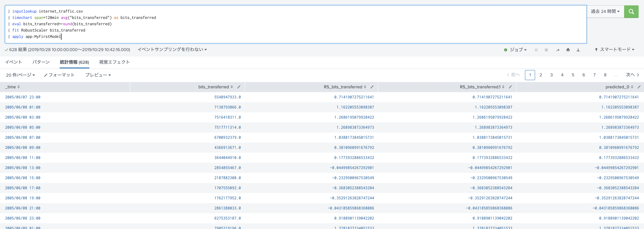Edit the RS_bits_transferred.1 column format with its pencil
This screenshot has height=229, width=644.
coord(510,87)
